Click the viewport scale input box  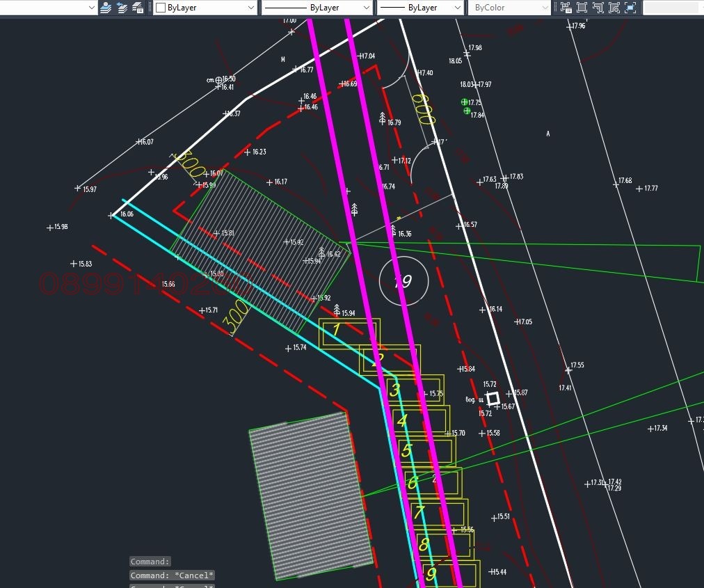click(672, 8)
